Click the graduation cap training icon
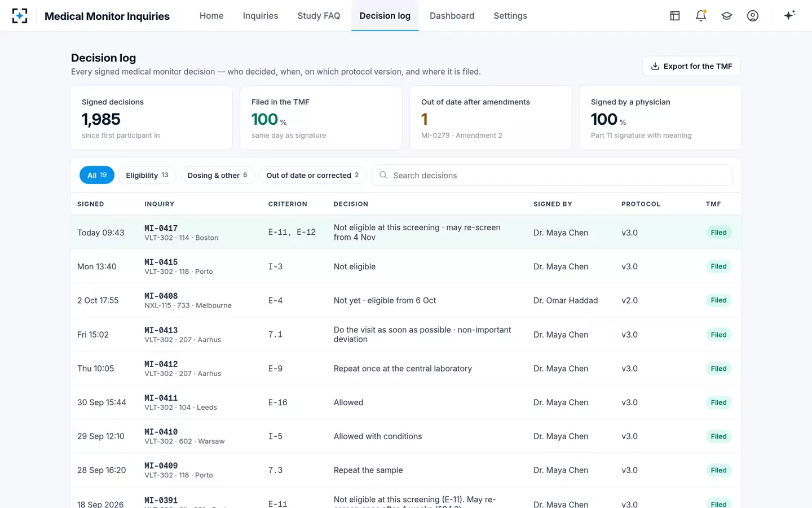812x508 pixels. pos(727,16)
